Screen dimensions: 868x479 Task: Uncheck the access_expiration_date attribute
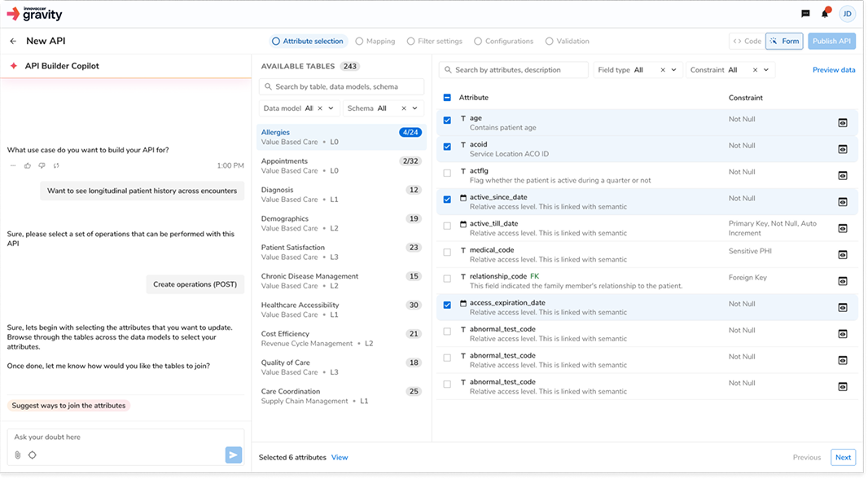click(447, 305)
